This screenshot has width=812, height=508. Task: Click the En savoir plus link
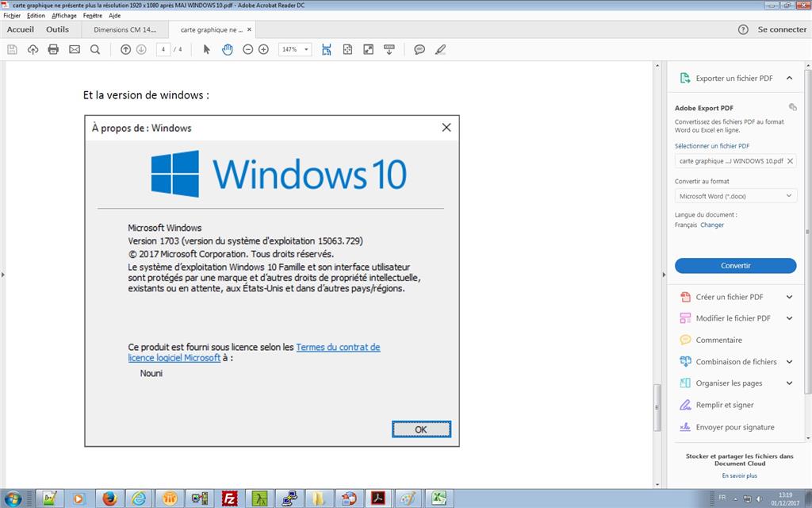740,475
